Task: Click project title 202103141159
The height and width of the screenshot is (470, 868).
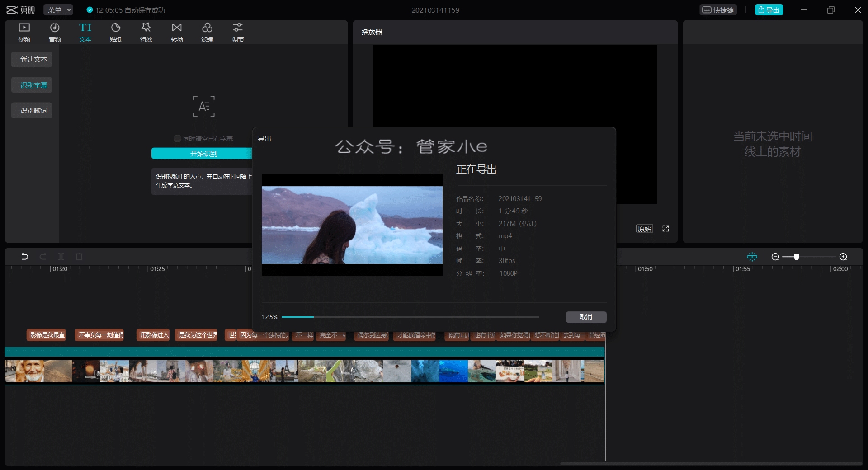Action: pyautogui.click(x=435, y=10)
